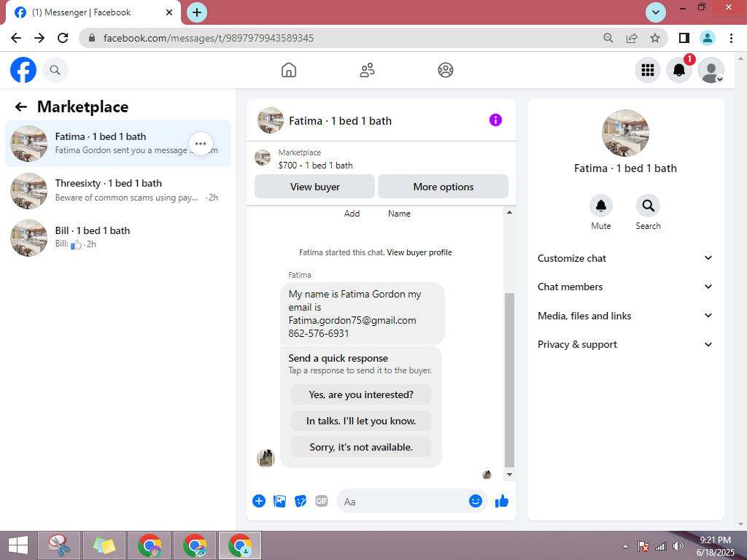Expand Privacy & support section
Image resolution: width=747 pixels, height=560 pixels.
(625, 344)
